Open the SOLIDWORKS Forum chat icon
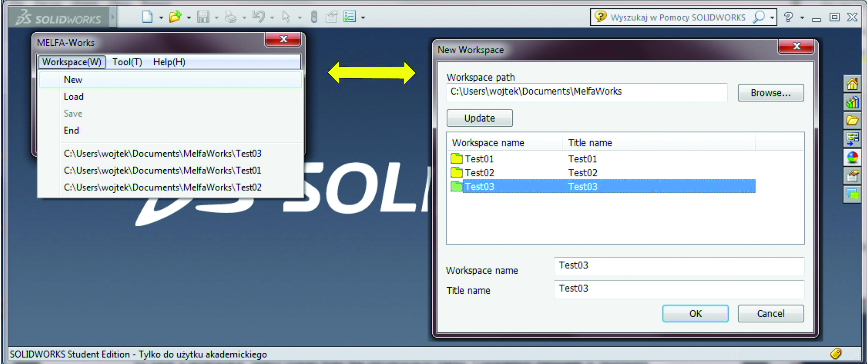Image resolution: width=868 pixels, height=364 pixels. coord(852,194)
